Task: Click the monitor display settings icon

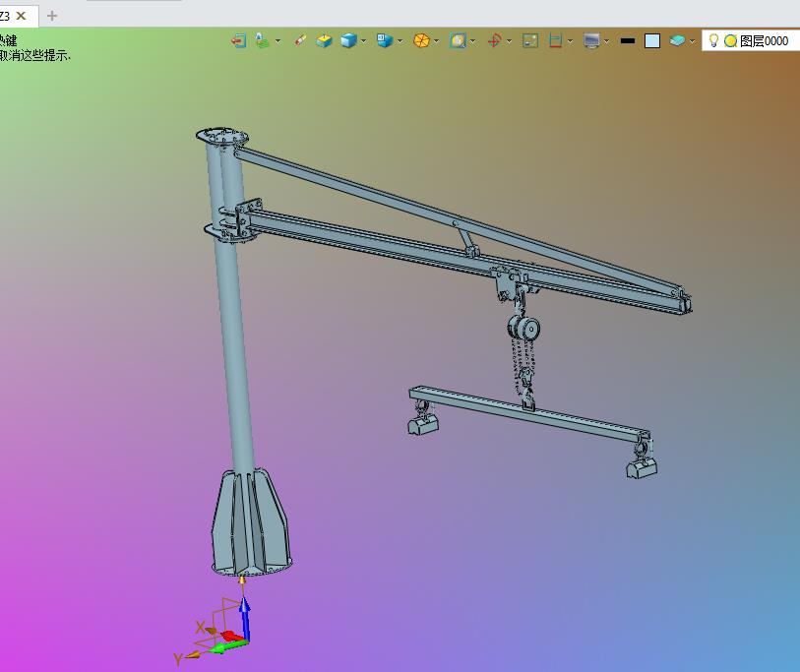Action: [x=591, y=40]
